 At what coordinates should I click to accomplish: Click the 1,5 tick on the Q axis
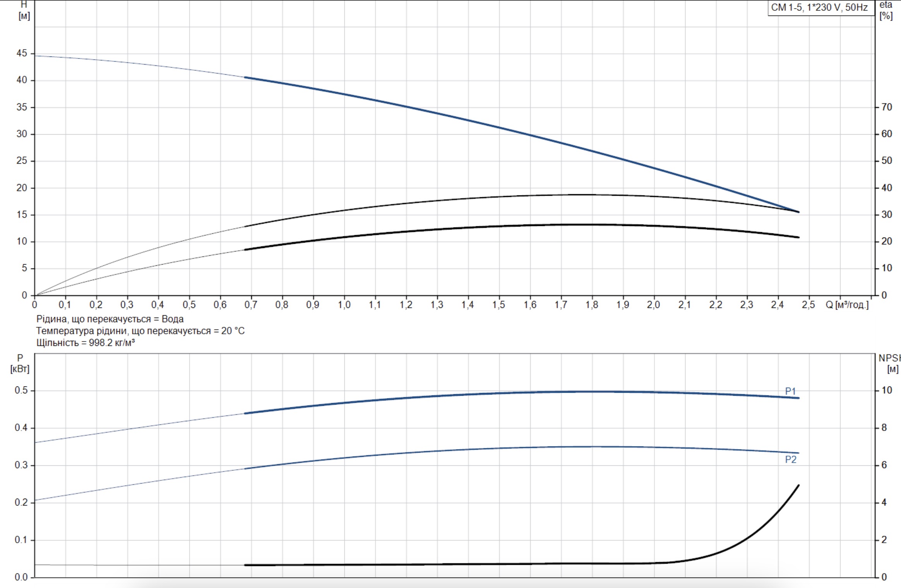(x=498, y=305)
